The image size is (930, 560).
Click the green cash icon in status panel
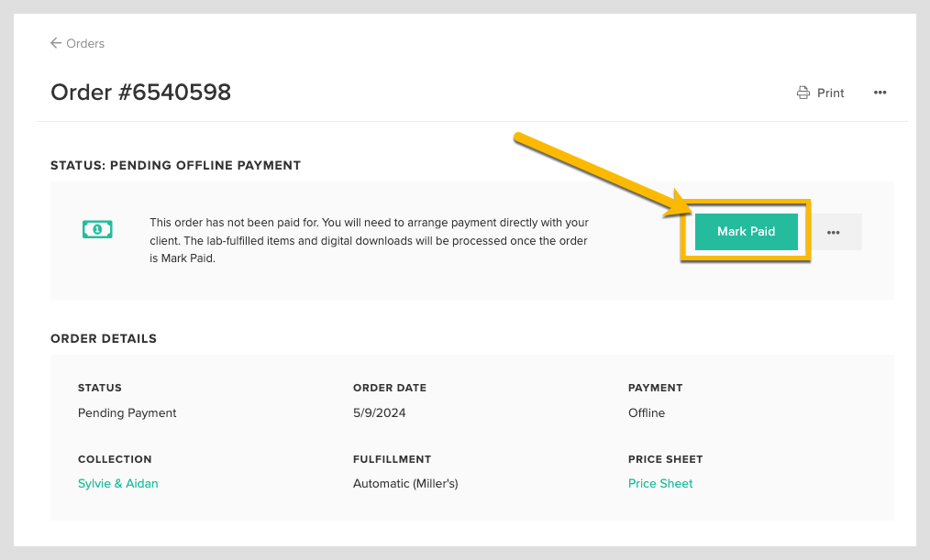pyautogui.click(x=97, y=230)
